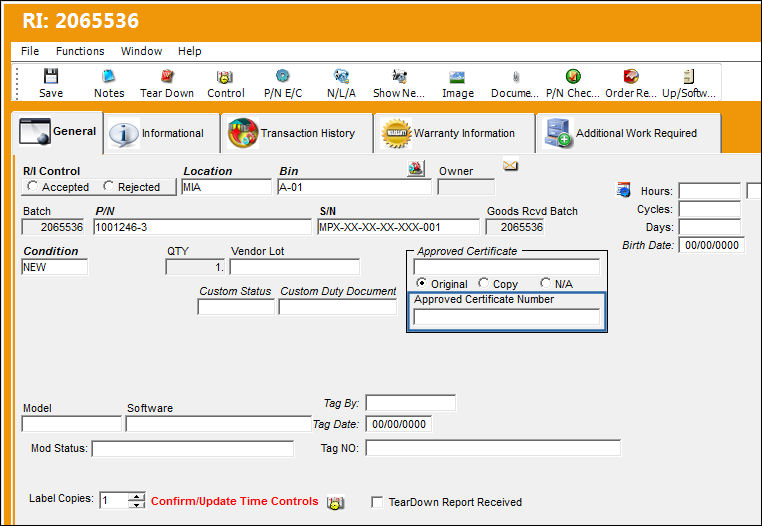Click the Tag NO field
The width and height of the screenshot is (762, 526).
(x=493, y=448)
